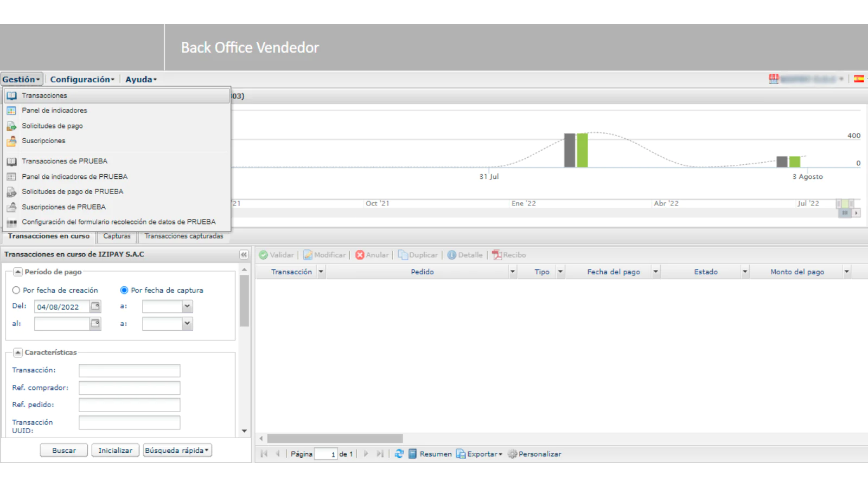
Task: Click the Anular red cross icon
Action: pos(360,255)
